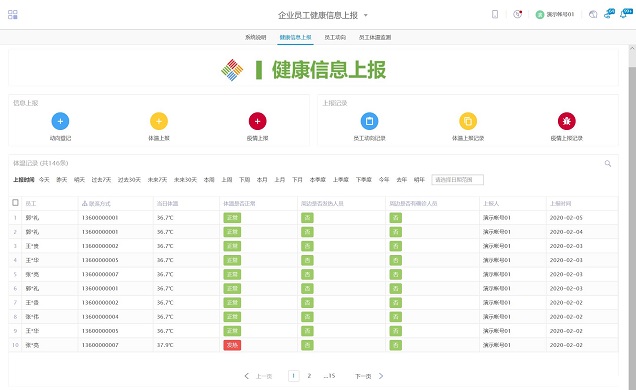636x390 pixels.
Task: Jump to last page ...15
Action: pyautogui.click(x=329, y=376)
